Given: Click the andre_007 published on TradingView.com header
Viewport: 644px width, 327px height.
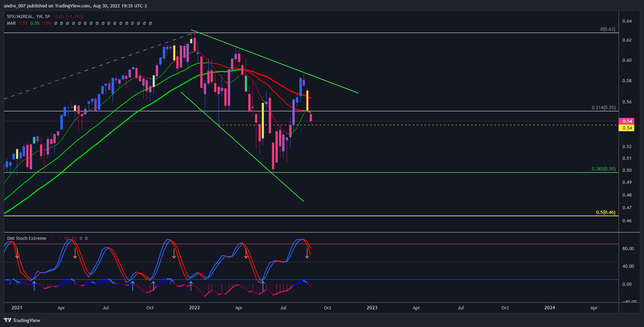Looking at the screenshot, I should tap(75, 6).
